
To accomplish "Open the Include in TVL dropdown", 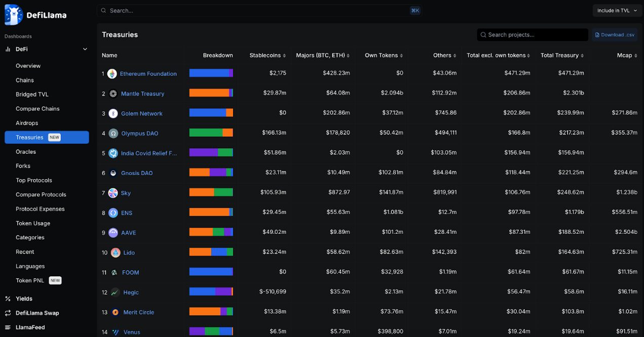I will click(616, 11).
